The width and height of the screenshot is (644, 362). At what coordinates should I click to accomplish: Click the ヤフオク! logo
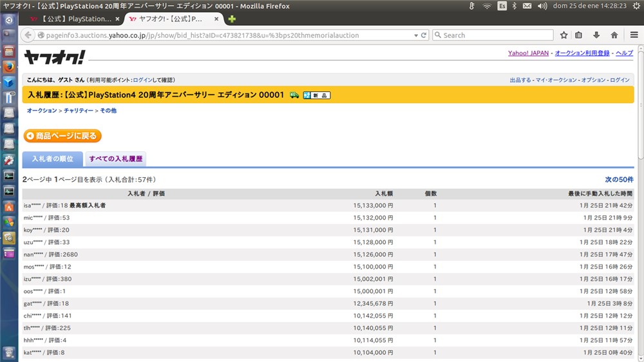[54, 57]
